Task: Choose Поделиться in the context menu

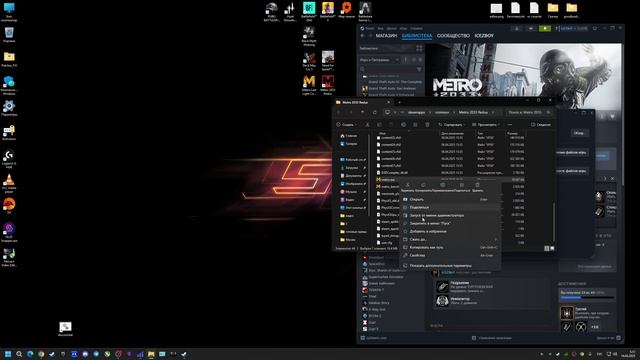Action: 450,207
